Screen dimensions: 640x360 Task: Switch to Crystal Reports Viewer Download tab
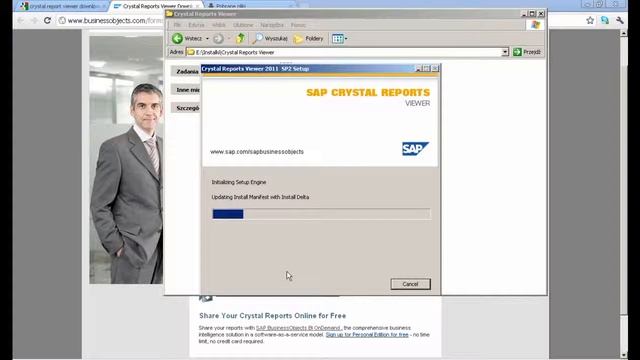click(157, 6)
